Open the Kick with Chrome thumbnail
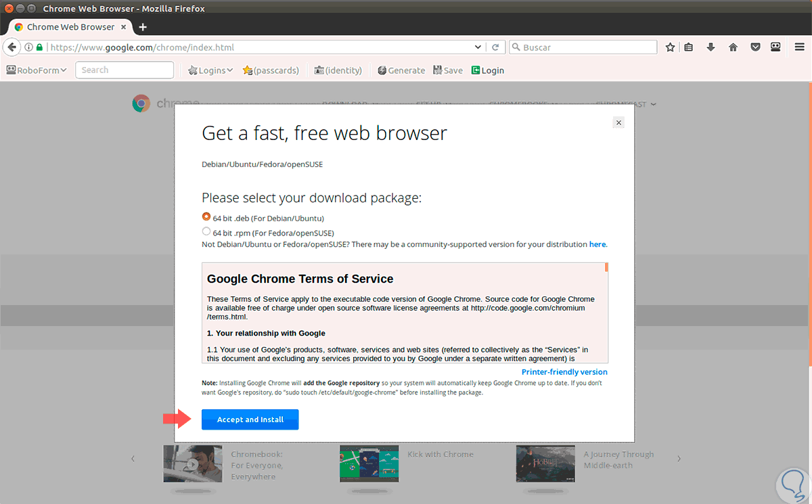 [x=369, y=463]
